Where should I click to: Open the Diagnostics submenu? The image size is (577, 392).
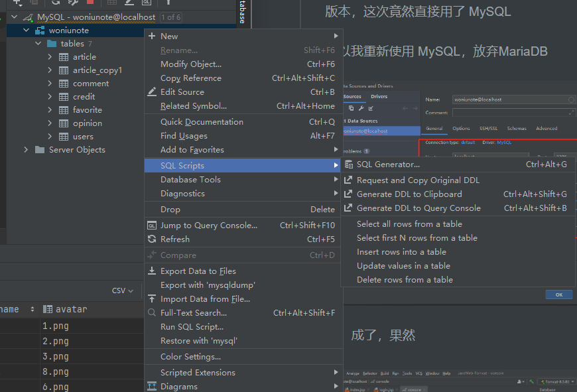click(x=243, y=194)
